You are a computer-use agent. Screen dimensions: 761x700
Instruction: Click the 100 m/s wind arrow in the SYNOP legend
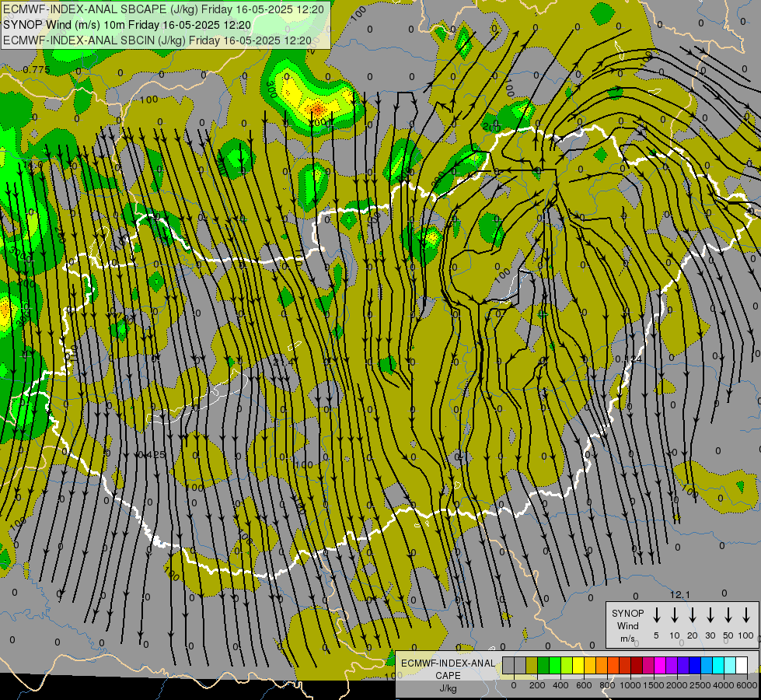[746, 615]
